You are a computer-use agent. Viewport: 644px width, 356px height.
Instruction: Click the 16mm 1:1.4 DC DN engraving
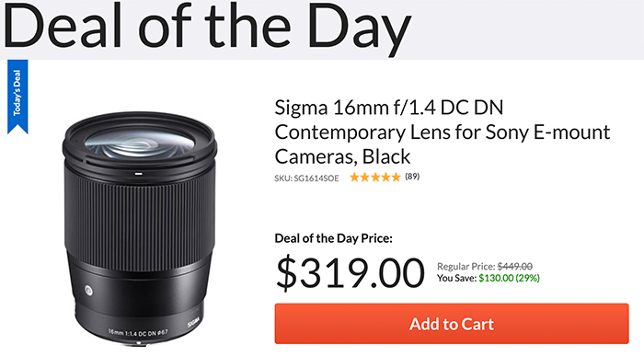[138, 332]
